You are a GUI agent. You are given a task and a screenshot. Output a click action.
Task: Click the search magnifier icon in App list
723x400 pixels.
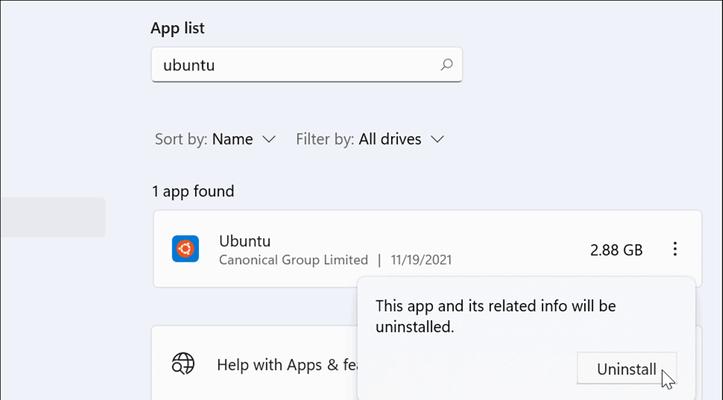(x=446, y=65)
